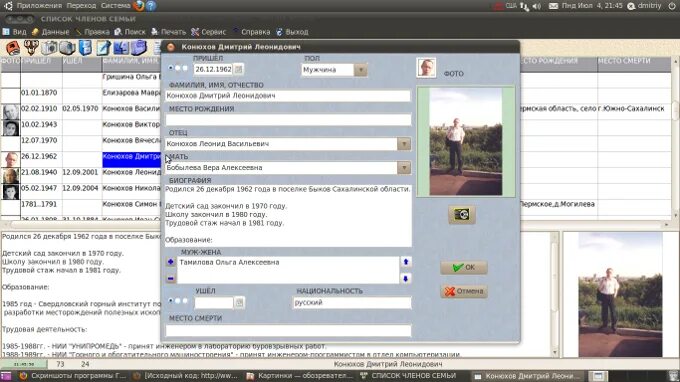
Task: Open the Правка menu
Action: coord(92,32)
